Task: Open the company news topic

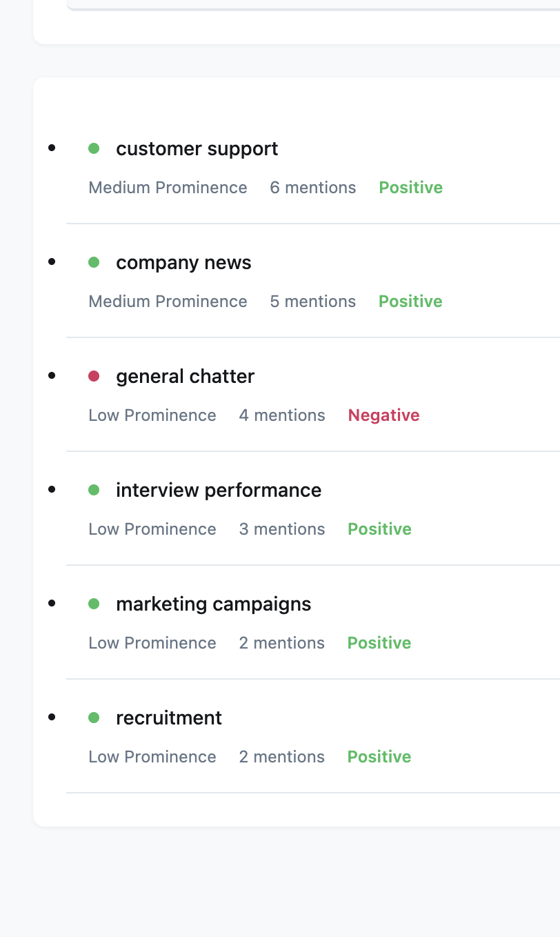Action: point(183,263)
